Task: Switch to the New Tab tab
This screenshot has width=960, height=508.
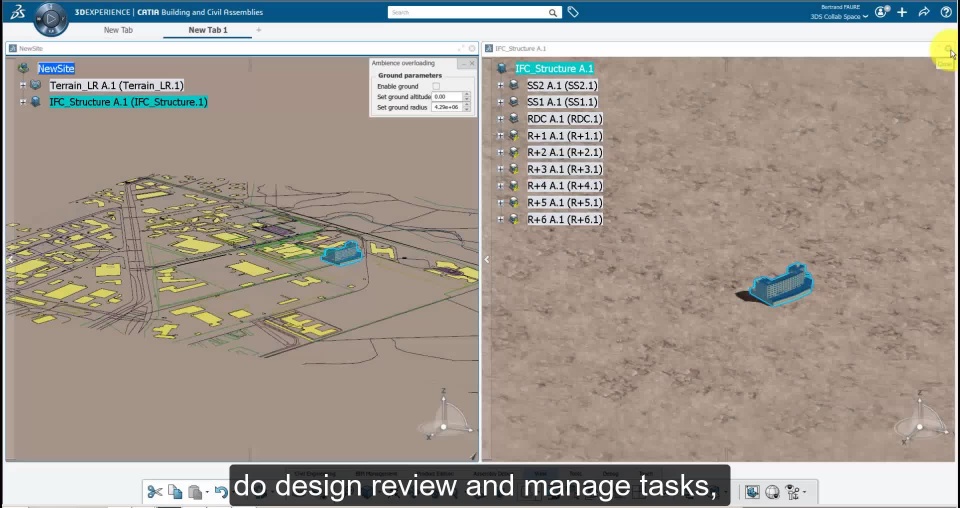Action: point(118,30)
